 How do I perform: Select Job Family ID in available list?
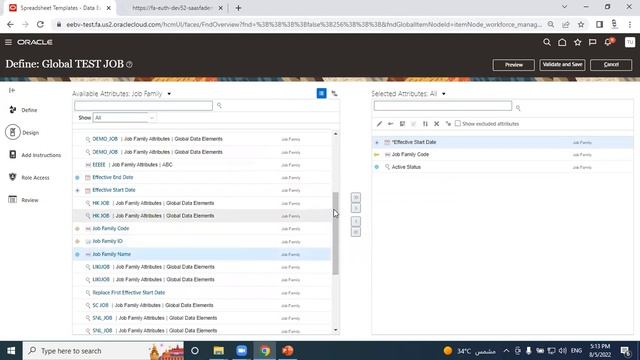[202, 241]
